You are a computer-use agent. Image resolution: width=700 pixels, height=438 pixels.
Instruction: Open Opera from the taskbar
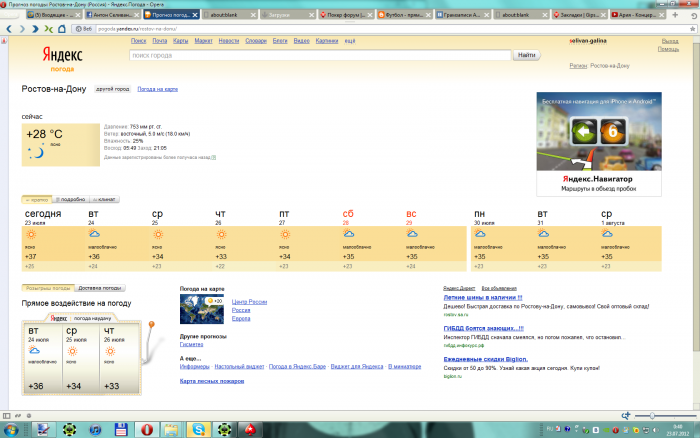146,430
